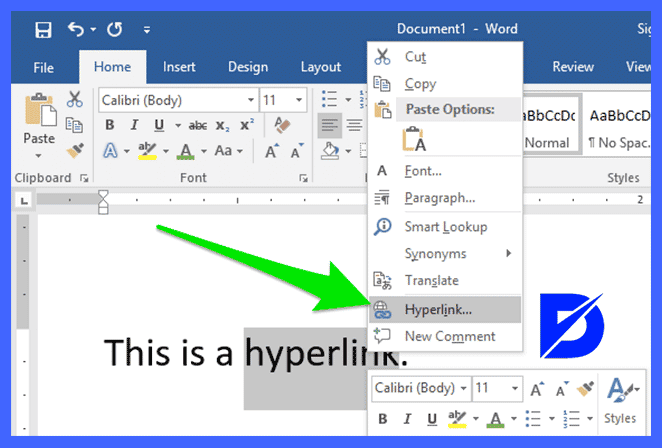The image size is (662, 448).
Task: Apply ribbon font color A button
Action: (x=186, y=151)
